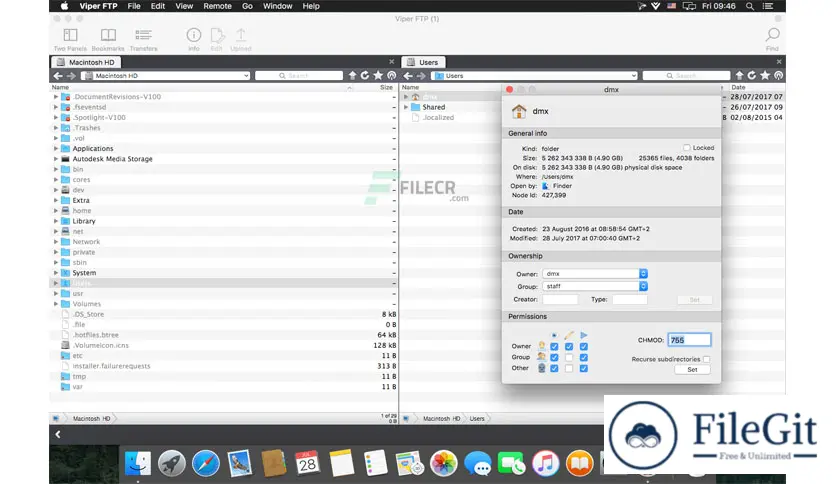
Task: Sort left panel by Size column header
Action: (386, 87)
